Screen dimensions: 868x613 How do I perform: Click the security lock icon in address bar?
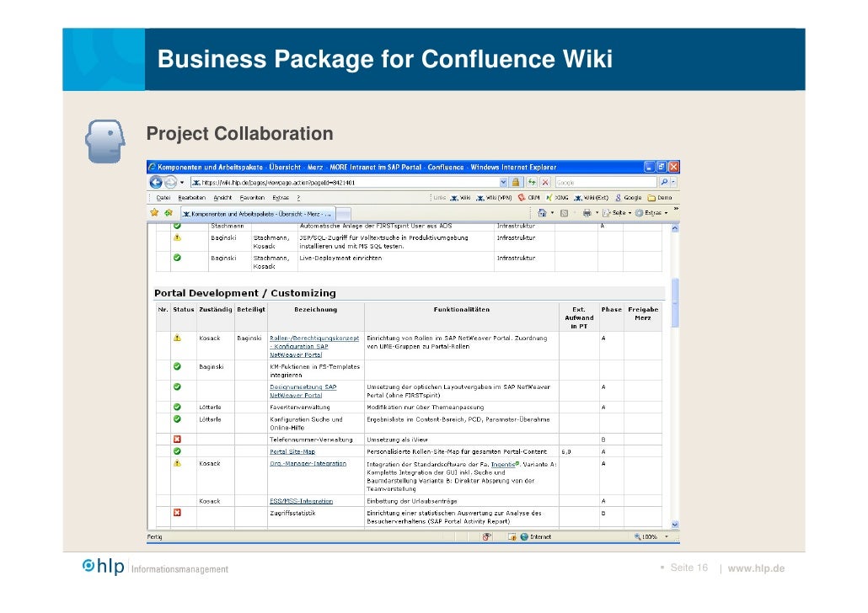pos(516,182)
